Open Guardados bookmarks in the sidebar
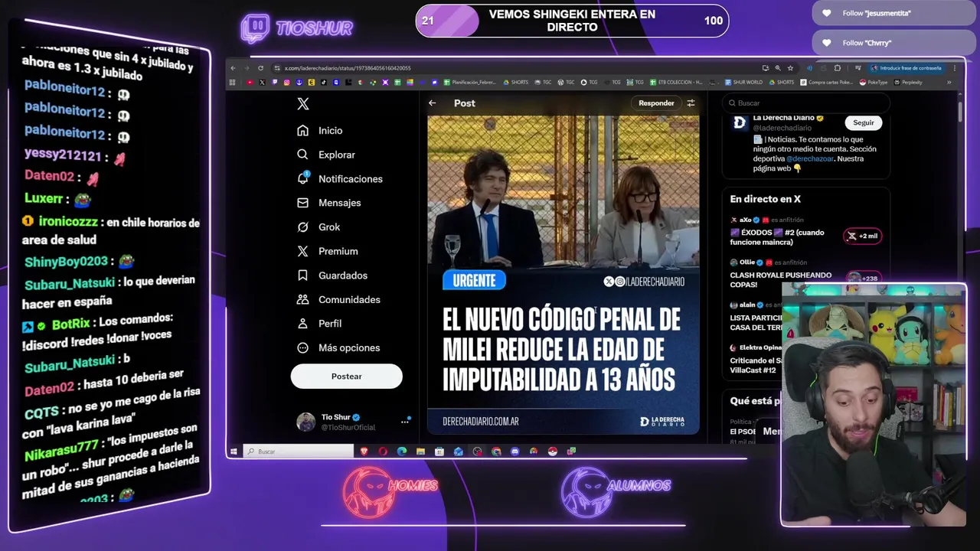 [332, 275]
